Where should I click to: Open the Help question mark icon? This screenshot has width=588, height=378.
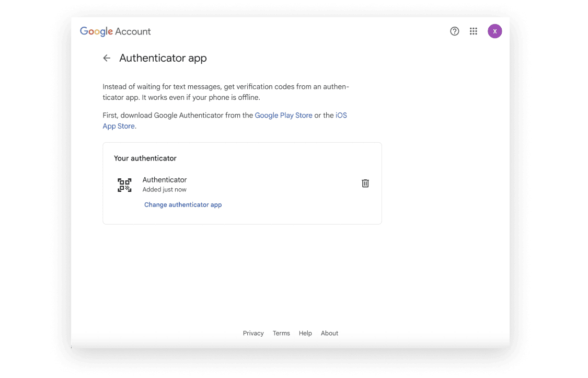pyautogui.click(x=454, y=31)
